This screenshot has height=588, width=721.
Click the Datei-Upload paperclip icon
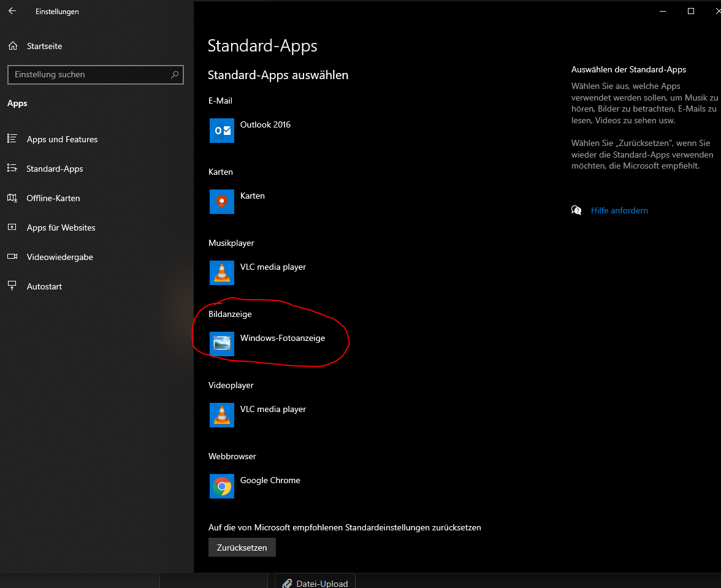pyautogui.click(x=287, y=584)
